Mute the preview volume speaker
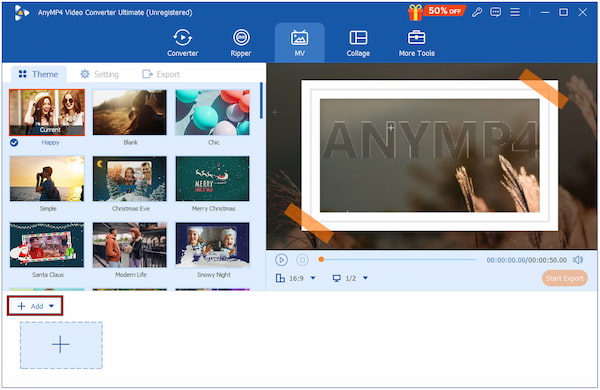This screenshot has width=600, height=390. (578, 260)
